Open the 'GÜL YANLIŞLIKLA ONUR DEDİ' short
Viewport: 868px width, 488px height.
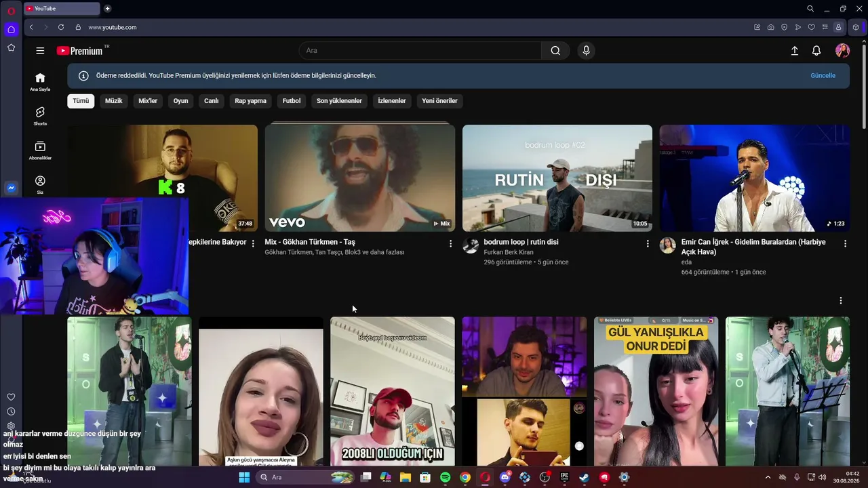click(x=656, y=391)
